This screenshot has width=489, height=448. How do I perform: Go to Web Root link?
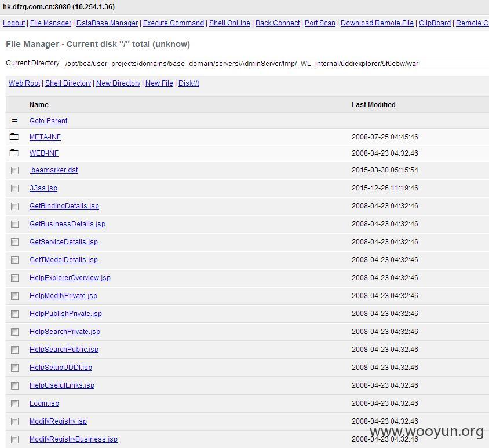coord(24,83)
